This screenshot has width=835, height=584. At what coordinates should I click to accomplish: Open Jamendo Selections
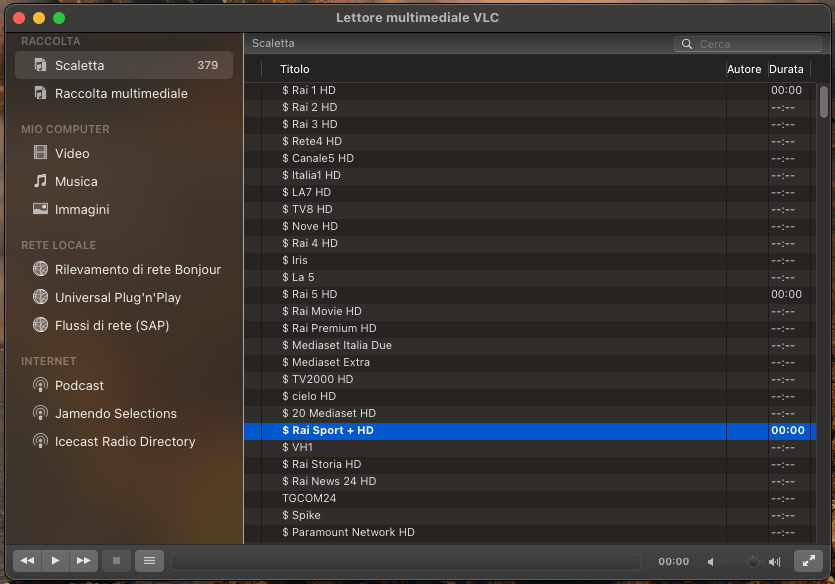[x=124, y=414]
